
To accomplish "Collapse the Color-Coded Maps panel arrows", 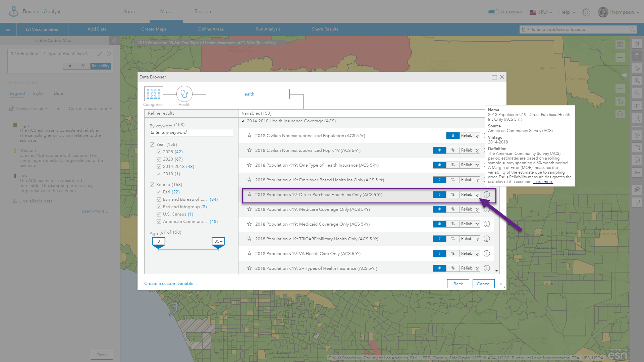I will pos(114,41).
